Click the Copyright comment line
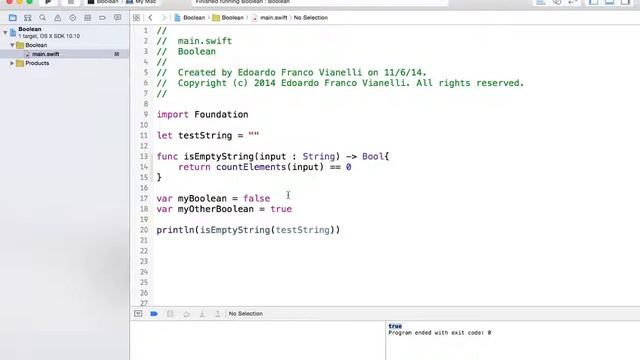Image resolution: width=640 pixels, height=360 pixels. tap(340, 83)
